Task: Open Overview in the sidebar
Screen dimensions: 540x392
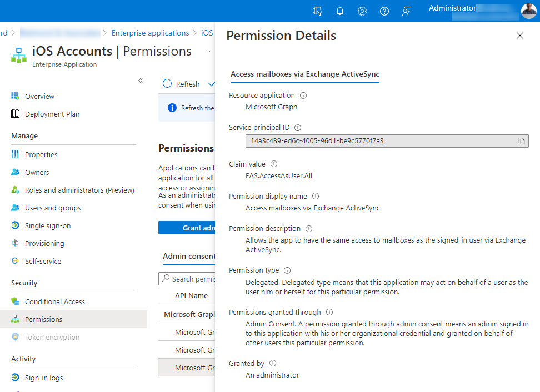Action: pyautogui.click(x=39, y=97)
